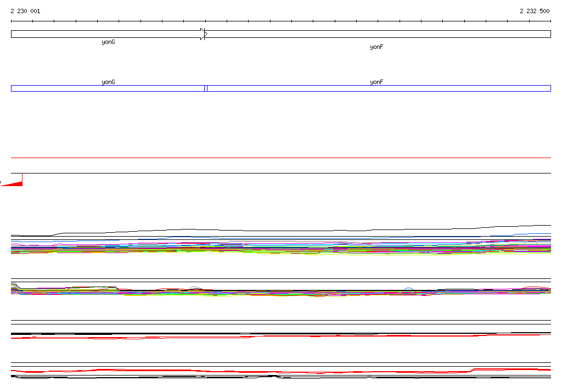
Task: Click the first multicolored expression profile band
Action: pyautogui.click(x=281, y=248)
